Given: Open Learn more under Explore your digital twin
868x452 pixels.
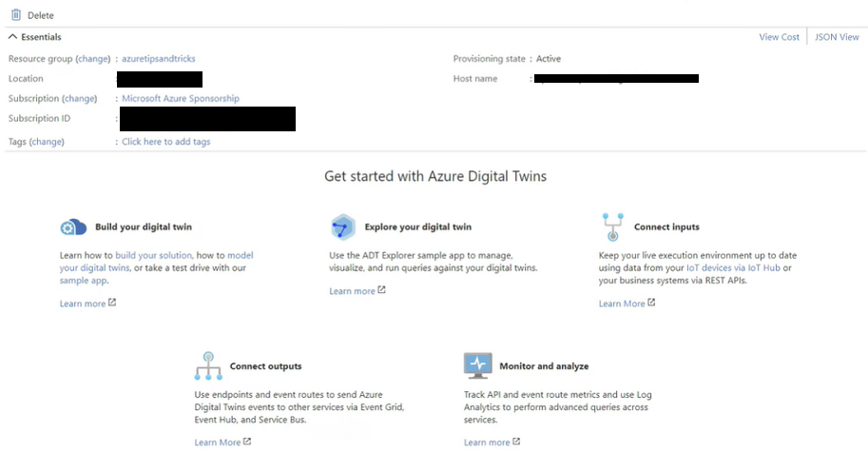Looking at the screenshot, I should coord(352,291).
